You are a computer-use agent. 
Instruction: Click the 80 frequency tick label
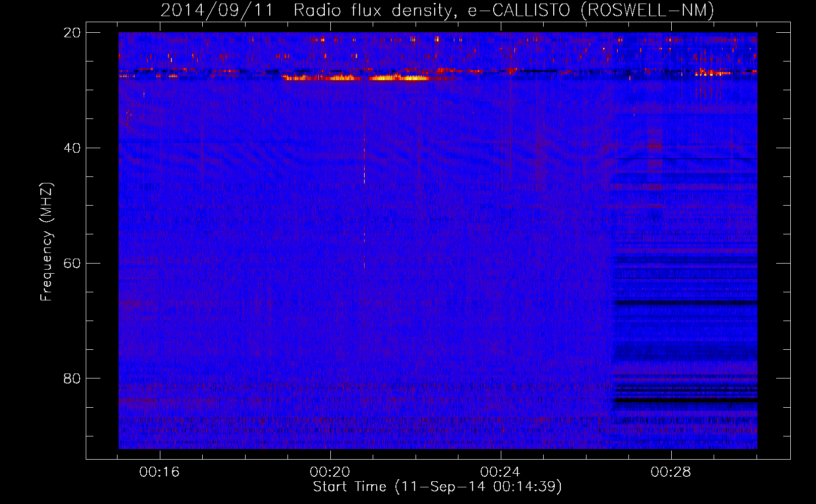[x=72, y=379]
